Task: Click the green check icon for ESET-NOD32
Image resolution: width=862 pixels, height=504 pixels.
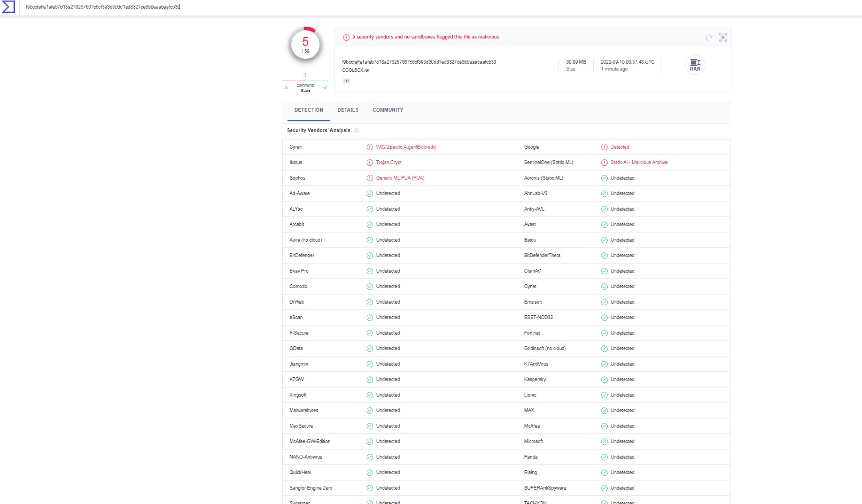Action: coord(604,317)
